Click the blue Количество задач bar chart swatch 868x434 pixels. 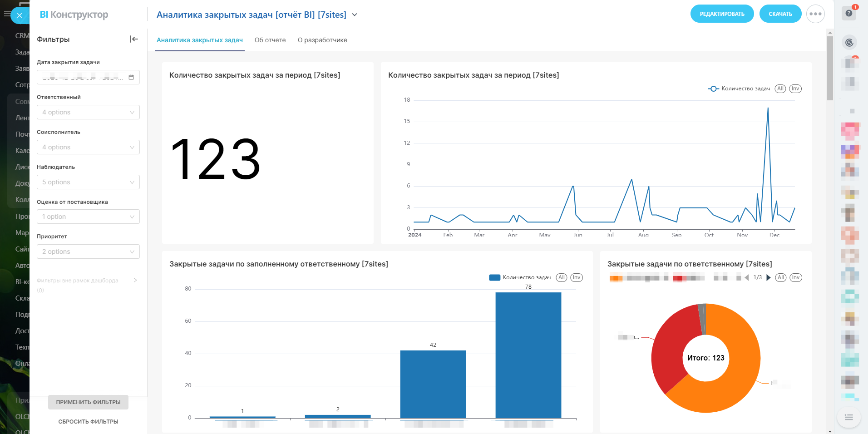[x=494, y=278]
